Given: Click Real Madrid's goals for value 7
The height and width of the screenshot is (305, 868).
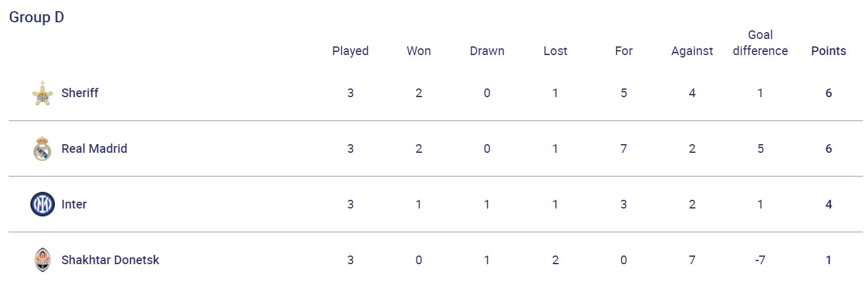Looking at the screenshot, I should pyautogui.click(x=623, y=149).
